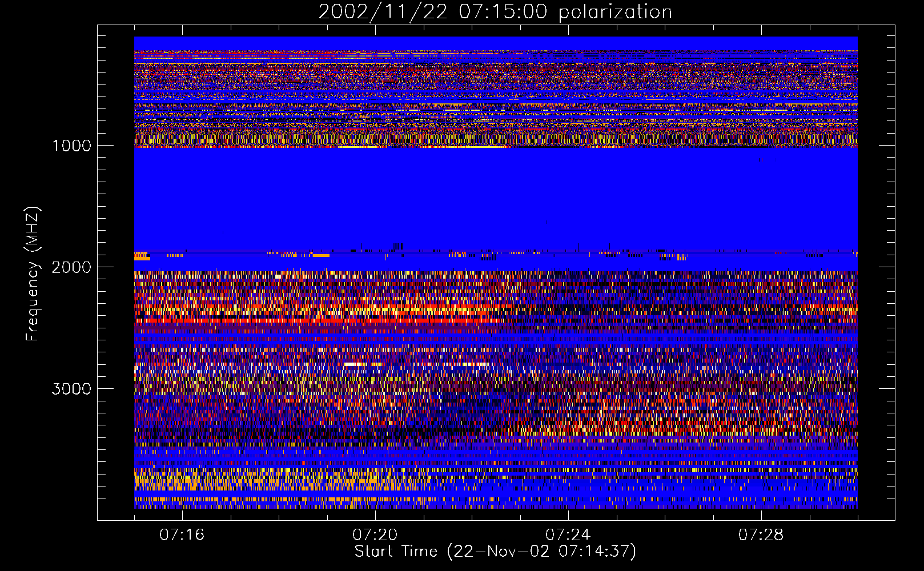The image size is (924, 571).
Task: Click the 07:28 time tick label
Action: coord(761,535)
